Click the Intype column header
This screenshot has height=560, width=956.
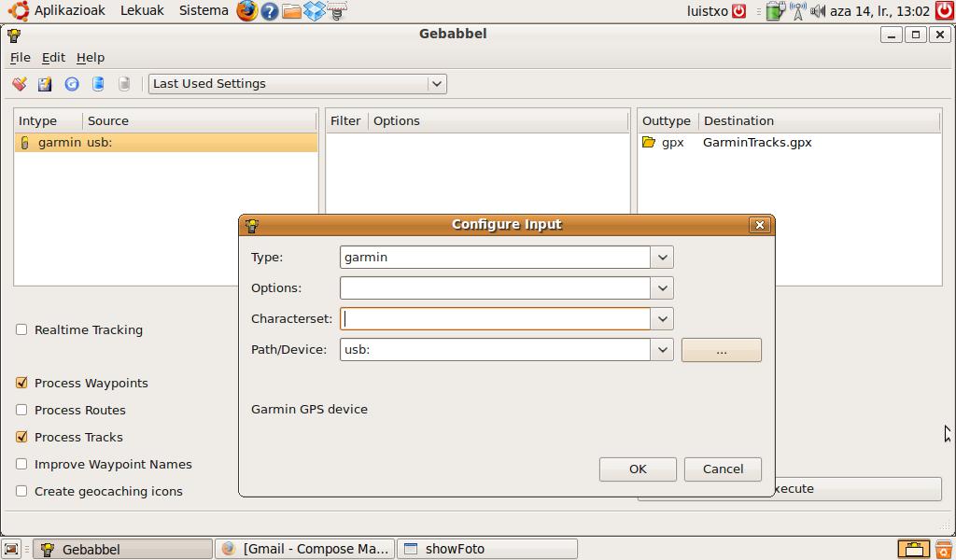(49, 120)
